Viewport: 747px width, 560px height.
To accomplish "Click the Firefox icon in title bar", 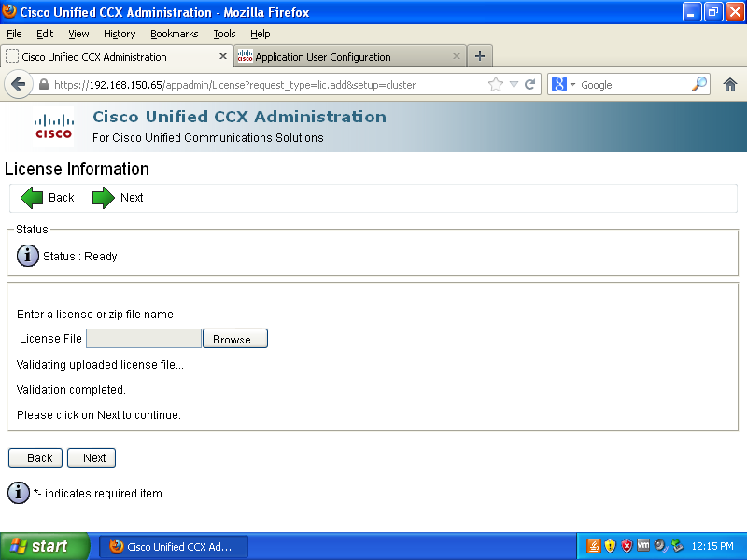I will (x=9, y=11).
